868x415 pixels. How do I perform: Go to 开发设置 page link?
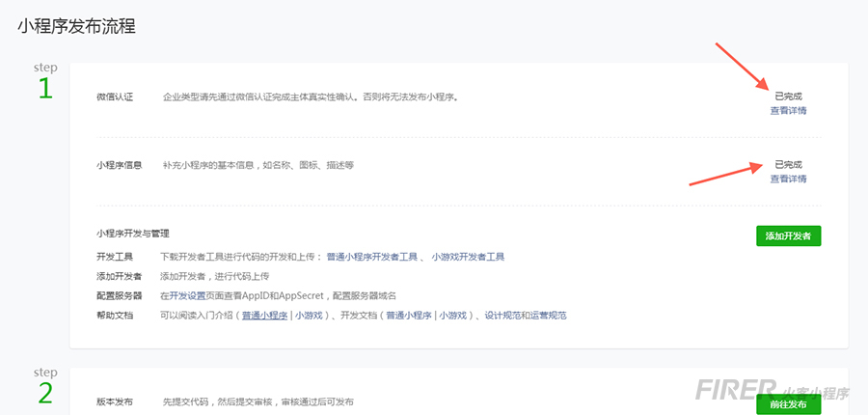click(188, 295)
